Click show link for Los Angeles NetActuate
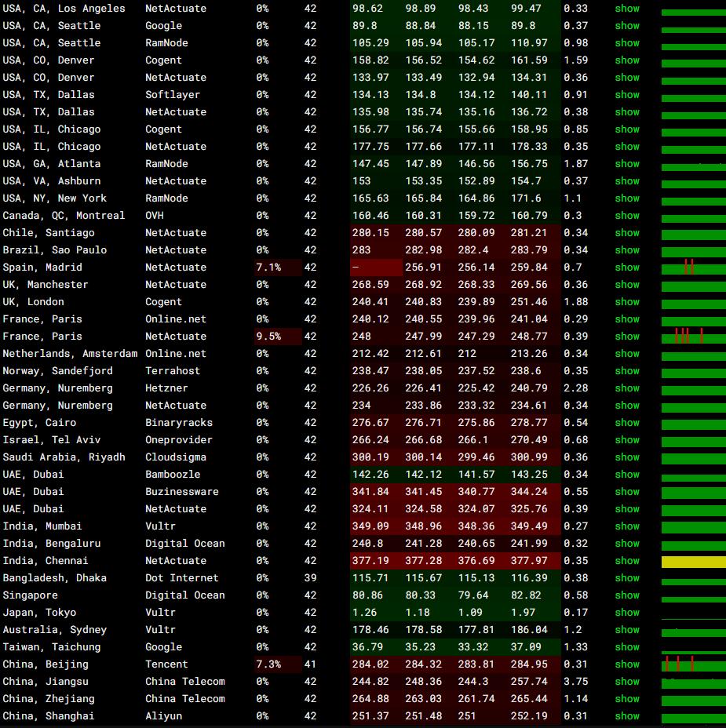Screen dimensions: 726x728 (627, 9)
